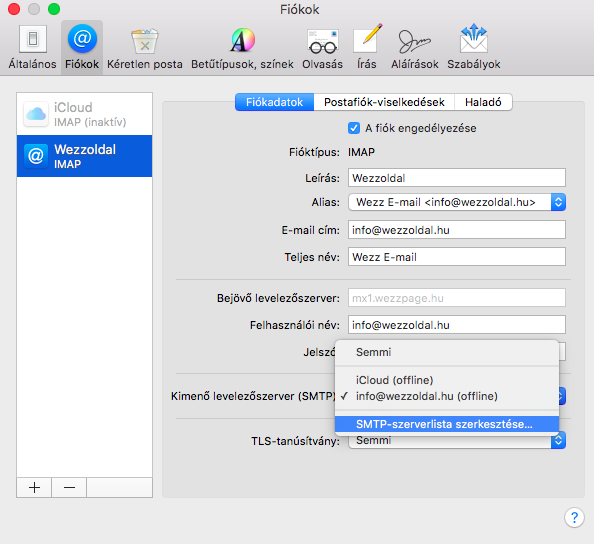Click the Teljes név field
The image size is (594, 544).
(457, 257)
